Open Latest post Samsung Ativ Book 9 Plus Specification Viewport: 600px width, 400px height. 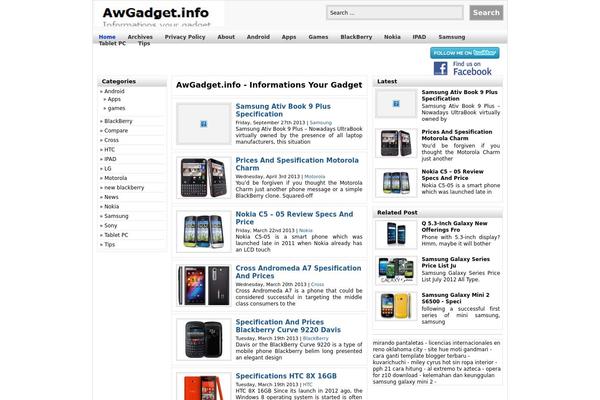coord(460,95)
